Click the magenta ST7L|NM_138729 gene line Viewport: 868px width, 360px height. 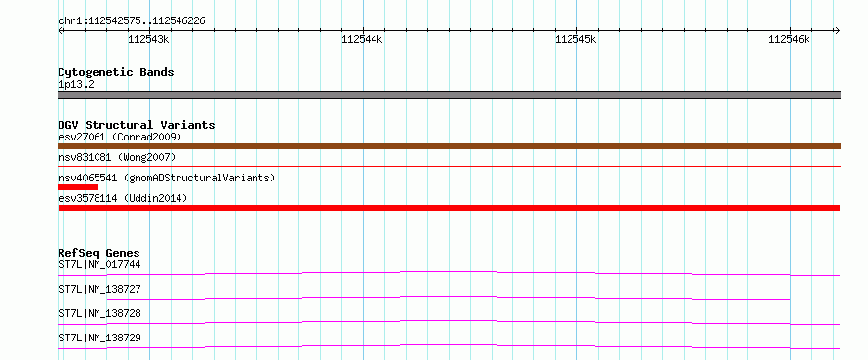(x=449, y=346)
